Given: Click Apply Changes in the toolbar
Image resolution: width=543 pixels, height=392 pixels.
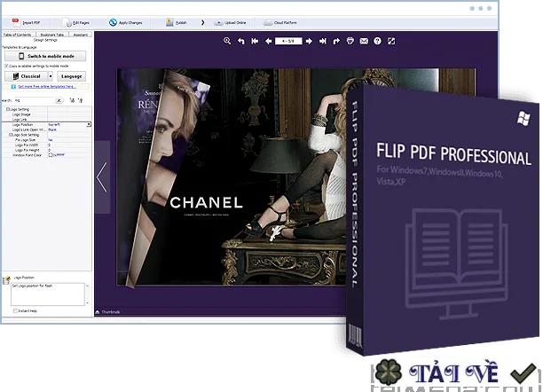Looking at the screenshot, I should tap(125, 22).
